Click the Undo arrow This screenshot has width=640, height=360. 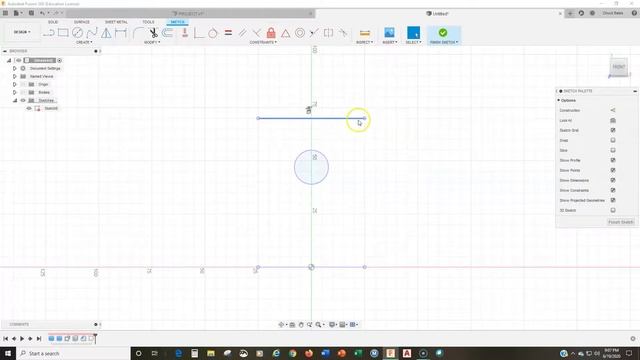point(42,13)
